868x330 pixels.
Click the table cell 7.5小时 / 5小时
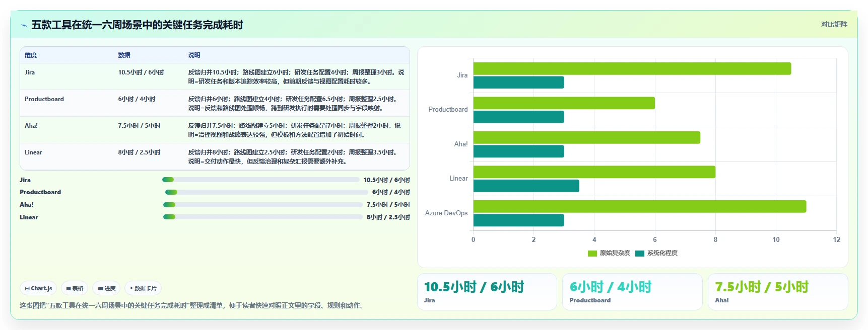[x=140, y=126]
